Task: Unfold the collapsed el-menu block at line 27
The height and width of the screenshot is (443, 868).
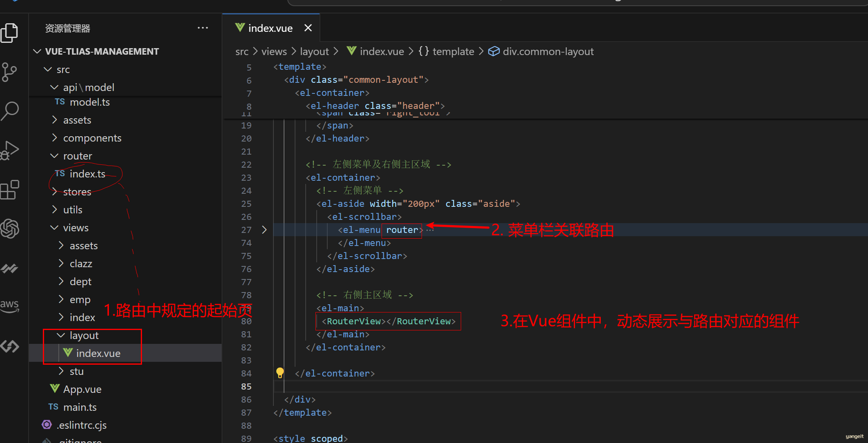Action: [x=264, y=230]
